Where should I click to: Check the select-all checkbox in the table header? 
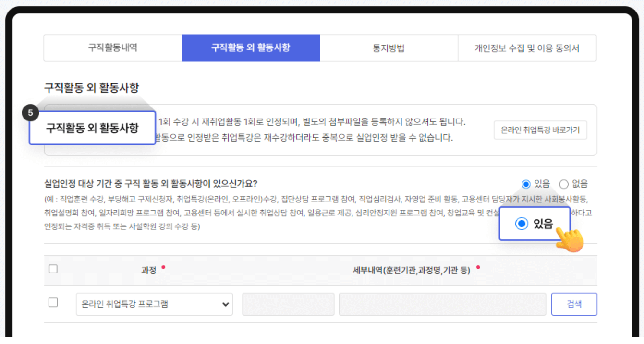point(53,269)
